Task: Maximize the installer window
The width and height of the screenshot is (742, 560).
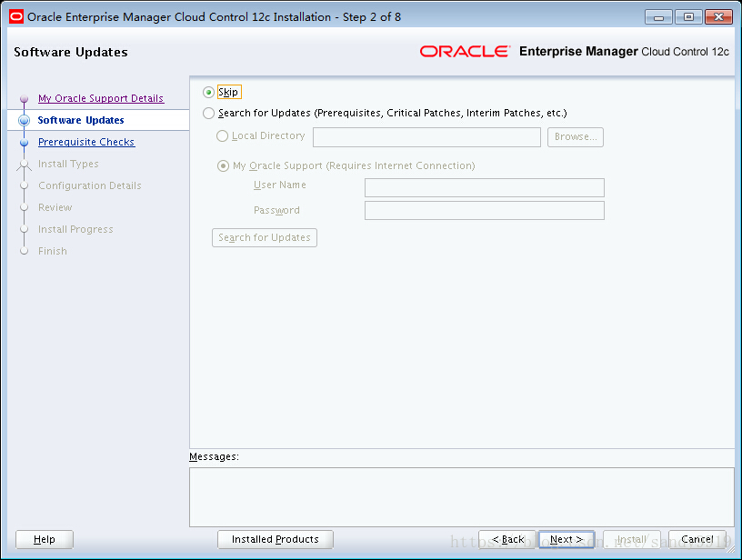Action: click(x=688, y=17)
